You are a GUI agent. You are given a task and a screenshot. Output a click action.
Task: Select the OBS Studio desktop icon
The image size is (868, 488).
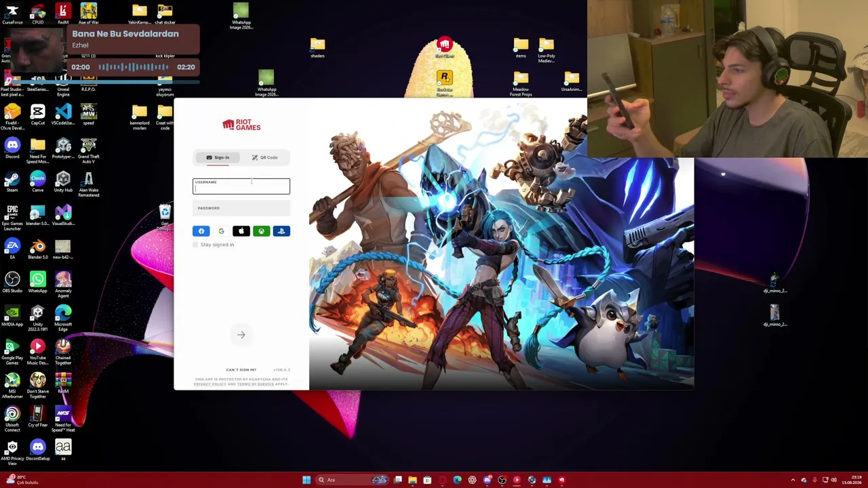12,282
